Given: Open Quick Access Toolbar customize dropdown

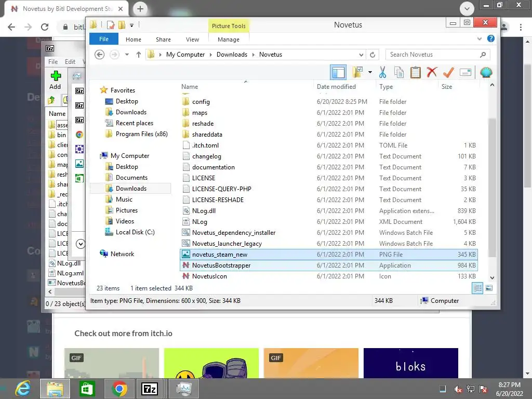Looking at the screenshot, I should pos(131,25).
